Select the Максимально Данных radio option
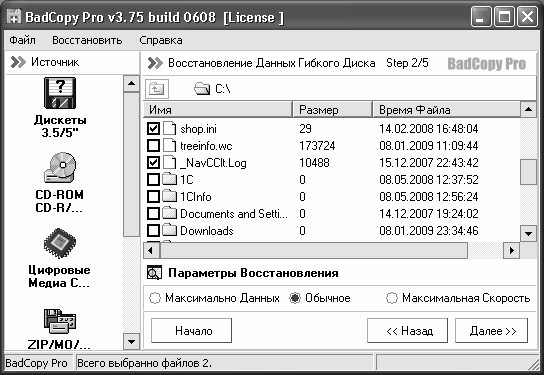Screen dimensions: 544x375 coord(155,298)
